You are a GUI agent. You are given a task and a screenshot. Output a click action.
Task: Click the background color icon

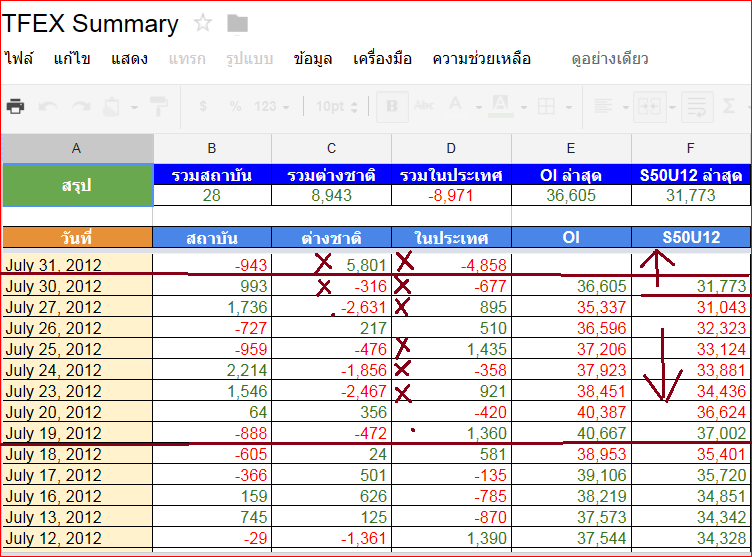[501, 106]
